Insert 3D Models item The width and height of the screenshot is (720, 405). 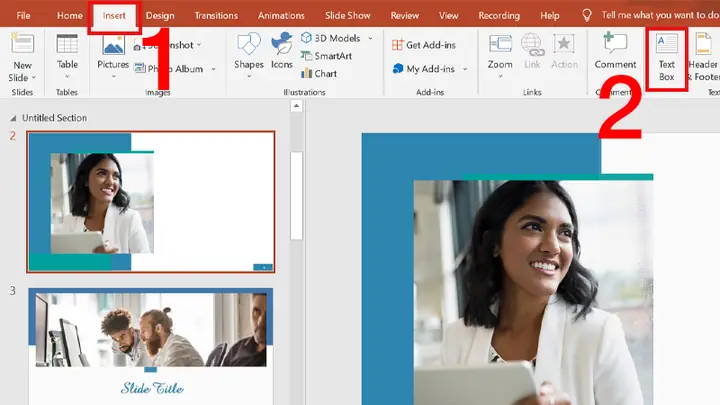tap(330, 38)
